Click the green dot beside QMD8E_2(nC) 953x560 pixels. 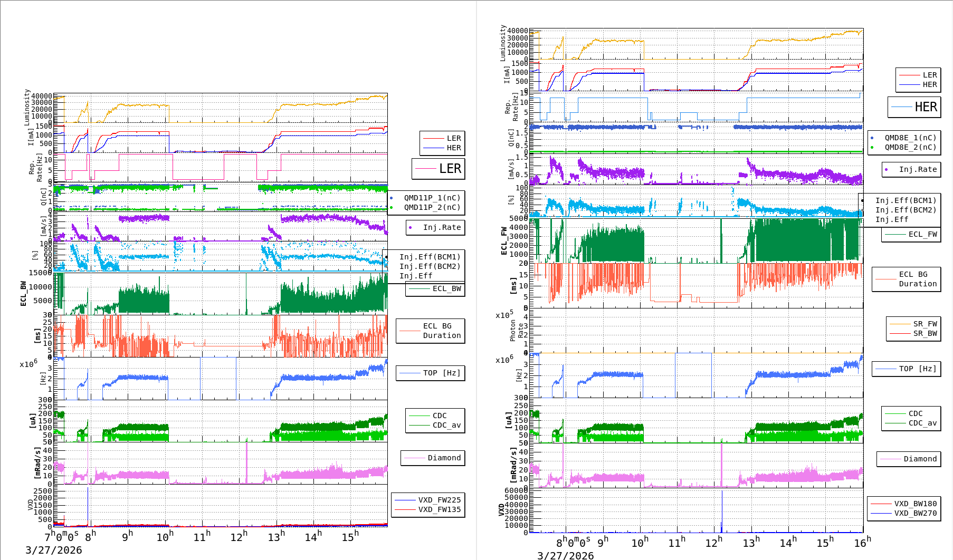pyautogui.click(x=872, y=148)
